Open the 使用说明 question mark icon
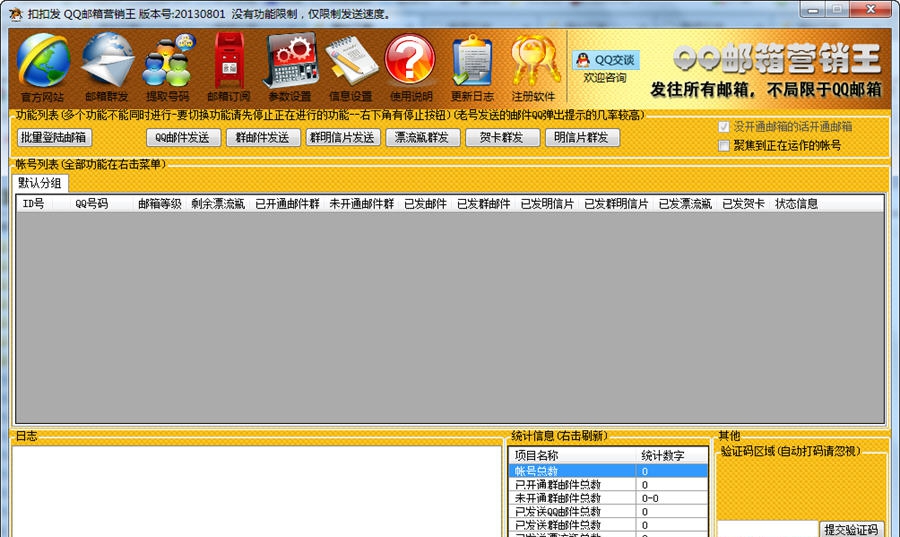900x537 pixels. (x=410, y=67)
